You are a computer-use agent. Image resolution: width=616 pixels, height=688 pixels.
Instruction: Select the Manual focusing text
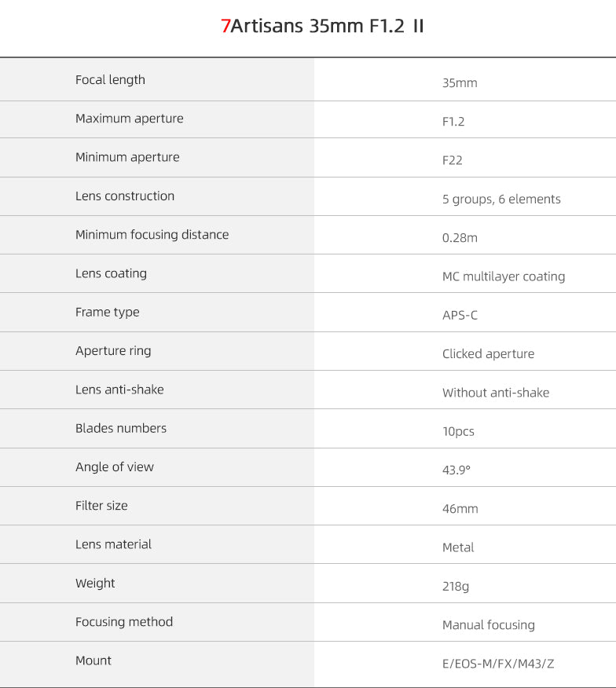(488, 625)
